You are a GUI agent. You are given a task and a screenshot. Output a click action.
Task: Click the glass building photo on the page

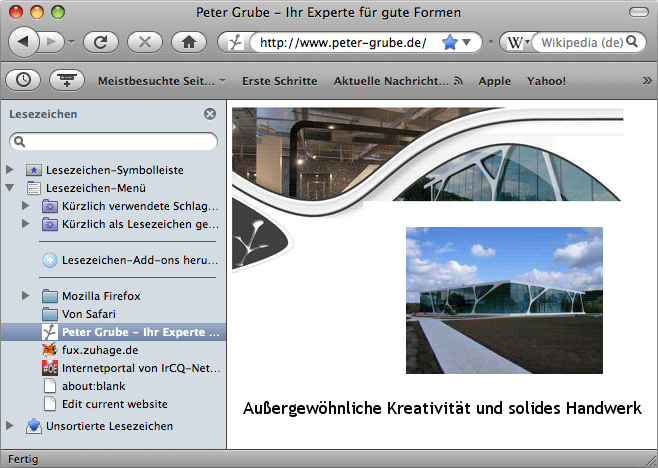pos(504,300)
